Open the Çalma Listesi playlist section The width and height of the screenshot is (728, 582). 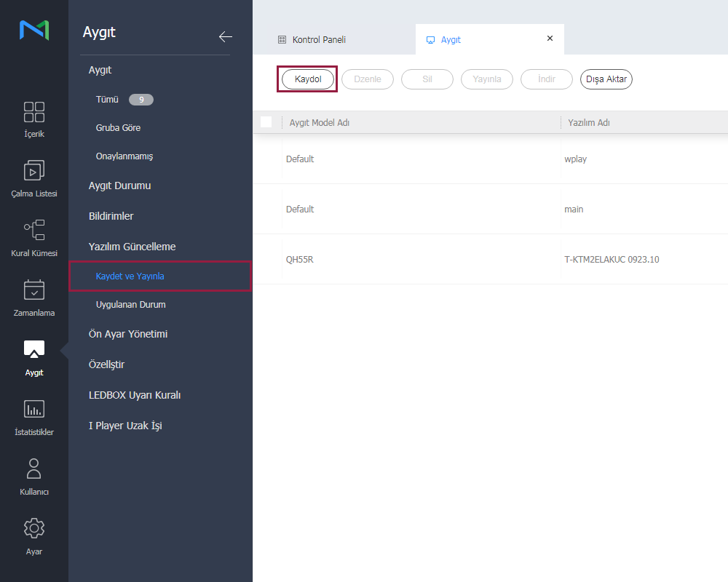[x=34, y=179]
